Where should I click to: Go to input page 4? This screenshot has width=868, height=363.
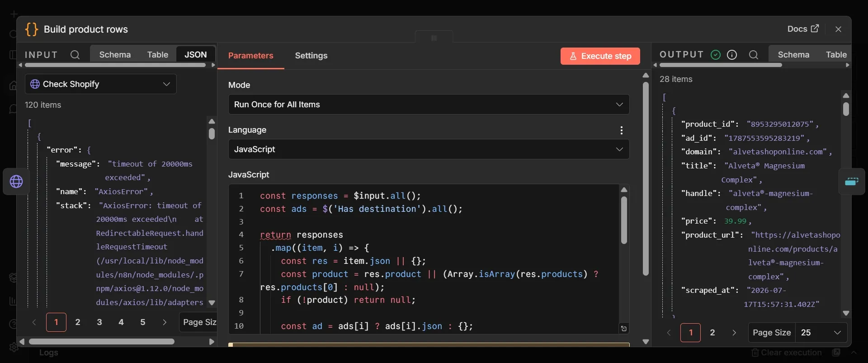point(121,322)
